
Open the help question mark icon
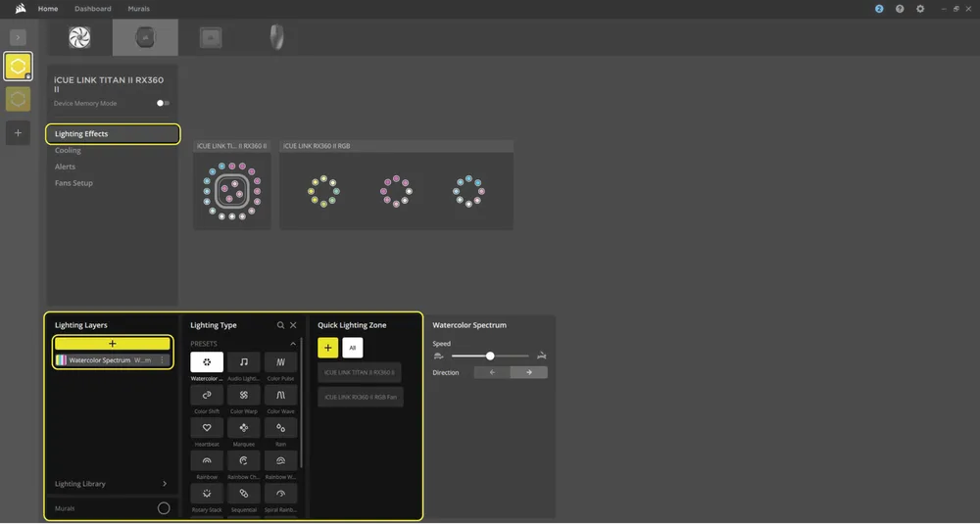pos(900,9)
